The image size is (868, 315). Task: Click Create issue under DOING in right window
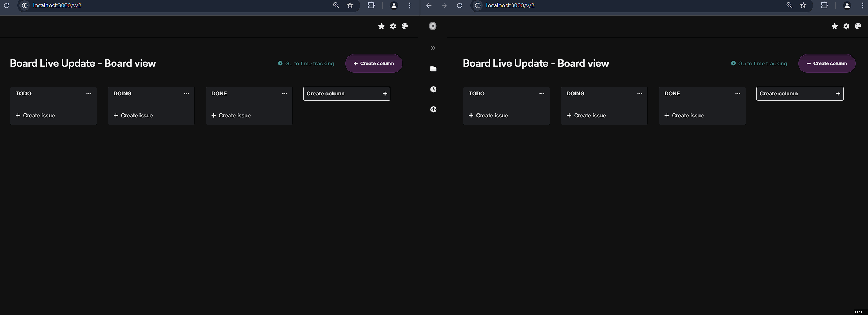586,116
